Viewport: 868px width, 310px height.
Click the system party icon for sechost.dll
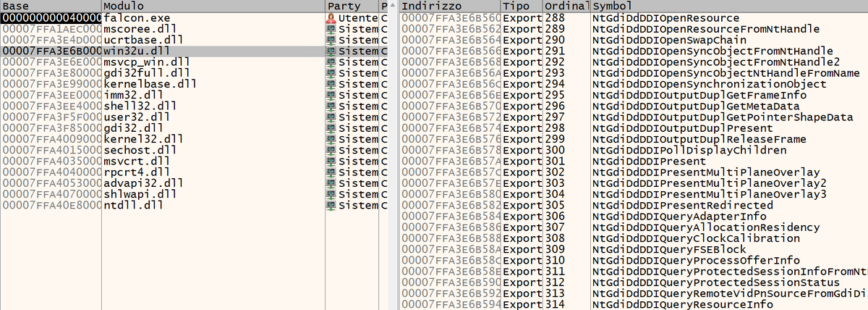pyautogui.click(x=333, y=150)
